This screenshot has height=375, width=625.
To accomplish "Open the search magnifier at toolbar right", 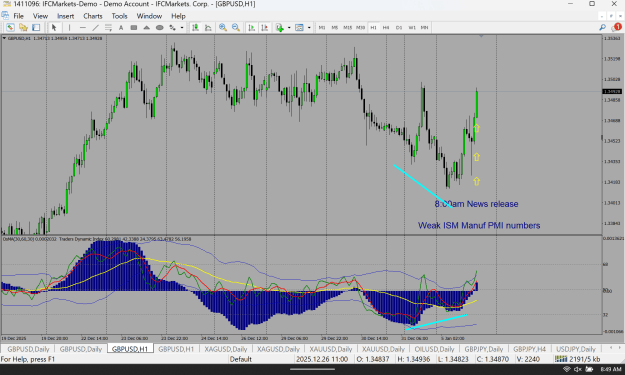I will 602,27.
